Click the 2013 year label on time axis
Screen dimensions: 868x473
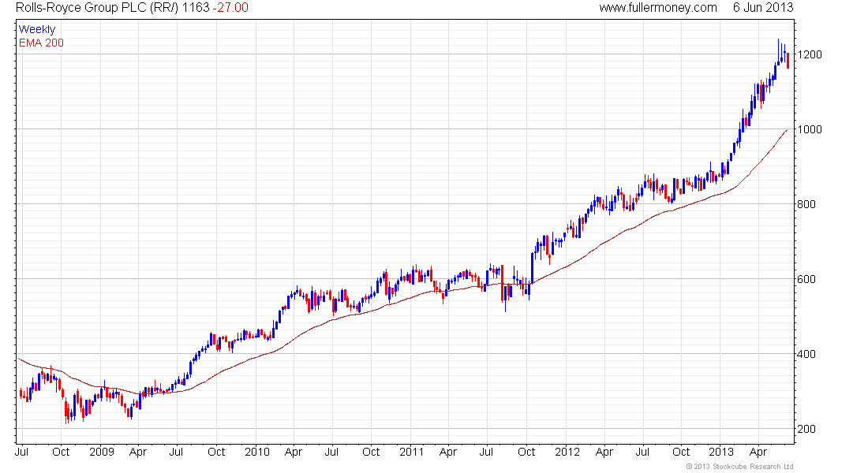721,452
